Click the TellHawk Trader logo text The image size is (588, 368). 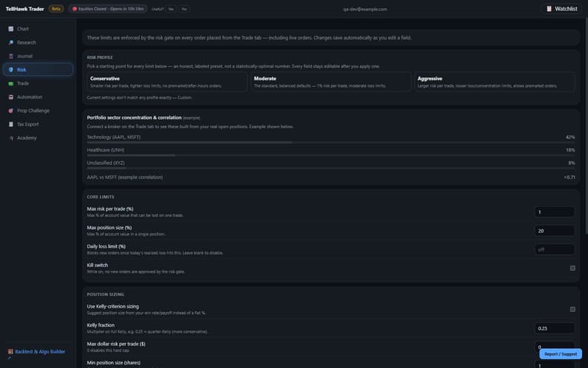coord(25,9)
